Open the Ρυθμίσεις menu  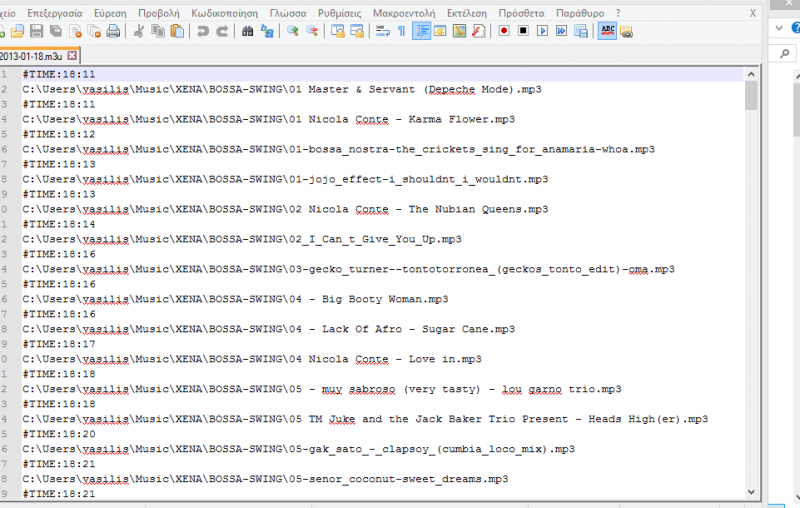pos(339,13)
